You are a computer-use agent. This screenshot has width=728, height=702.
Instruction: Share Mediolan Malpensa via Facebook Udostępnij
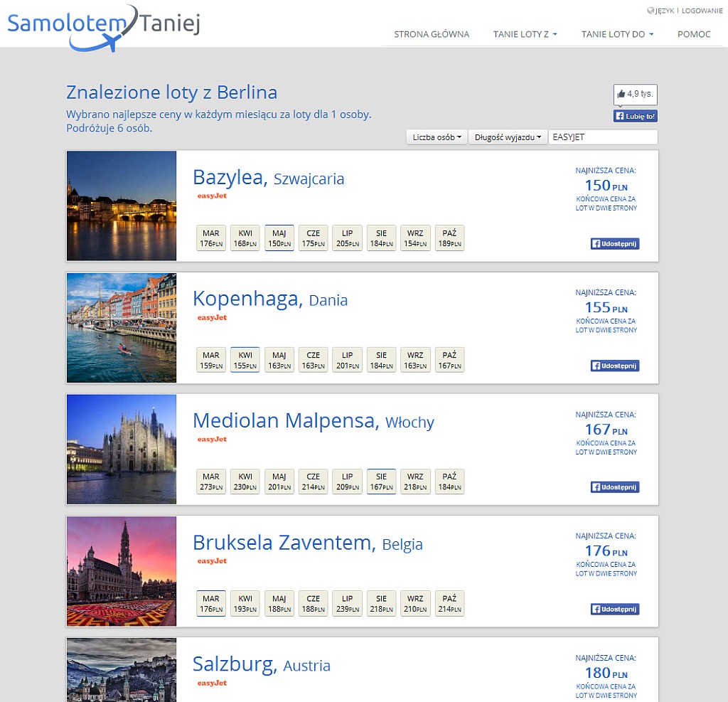tap(615, 487)
